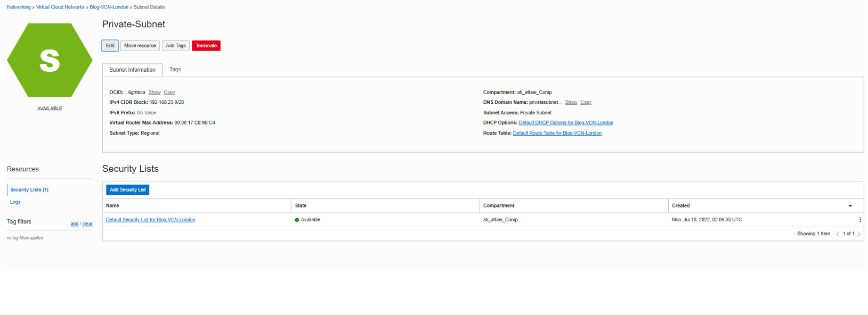Viewport: 868px width, 315px height.
Task: Go to the next page arrow
Action: [x=859, y=234]
